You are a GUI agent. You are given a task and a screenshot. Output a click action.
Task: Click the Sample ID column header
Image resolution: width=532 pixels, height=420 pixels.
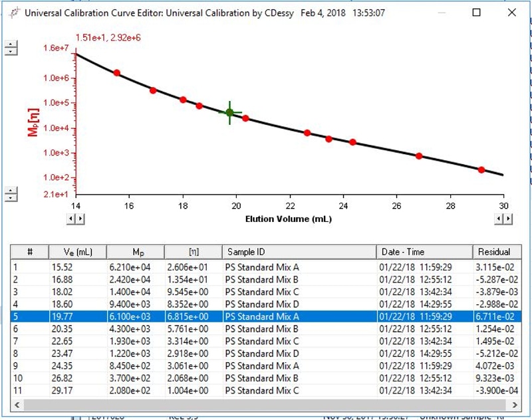(299, 252)
